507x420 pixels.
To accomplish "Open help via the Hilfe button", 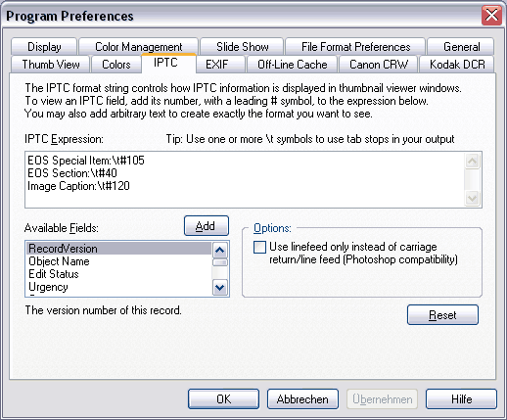I will (x=461, y=398).
